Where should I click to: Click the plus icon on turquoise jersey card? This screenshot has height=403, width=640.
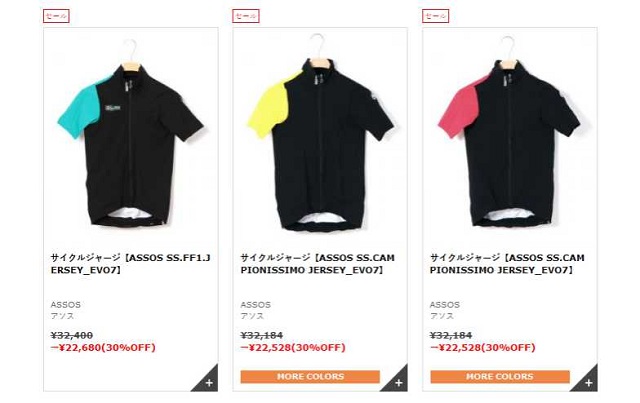(209, 383)
